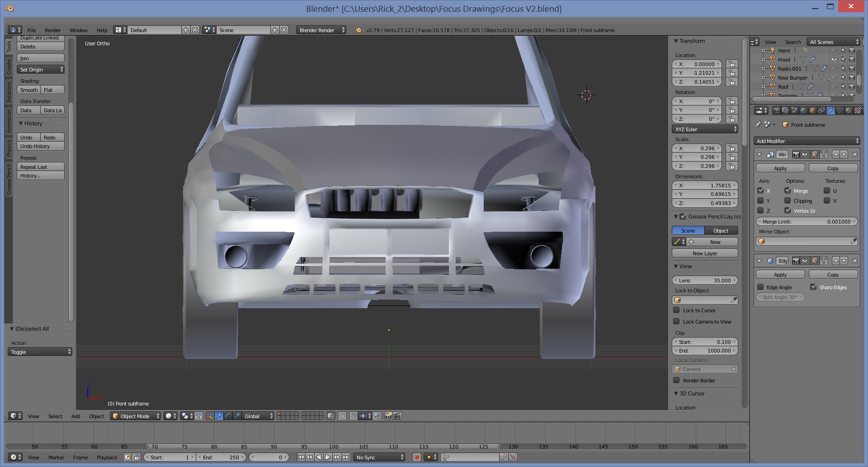Open the Add Modifier dropdown
Screen dimensions: 868x467
tap(807, 141)
